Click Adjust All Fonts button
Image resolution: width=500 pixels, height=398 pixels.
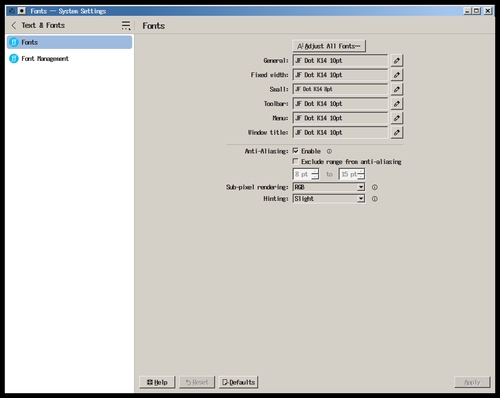(329, 46)
